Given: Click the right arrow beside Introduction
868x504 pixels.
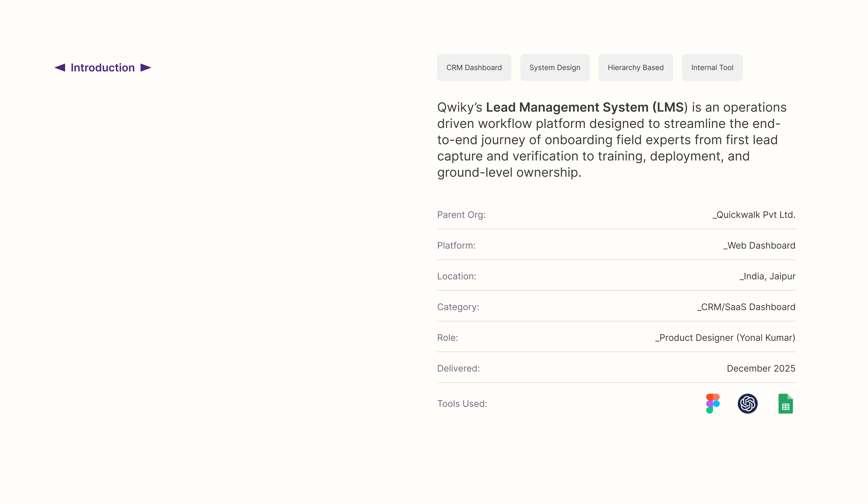Looking at the screenshot, I should (146, 68).
